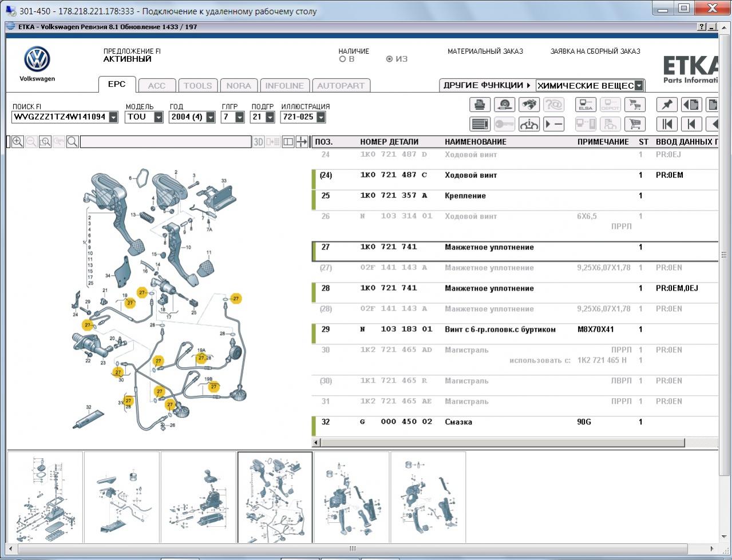Expand the ДРУГИЕ ФУНКЦИИ menu
732x560 pixels.
click(487, 85)
